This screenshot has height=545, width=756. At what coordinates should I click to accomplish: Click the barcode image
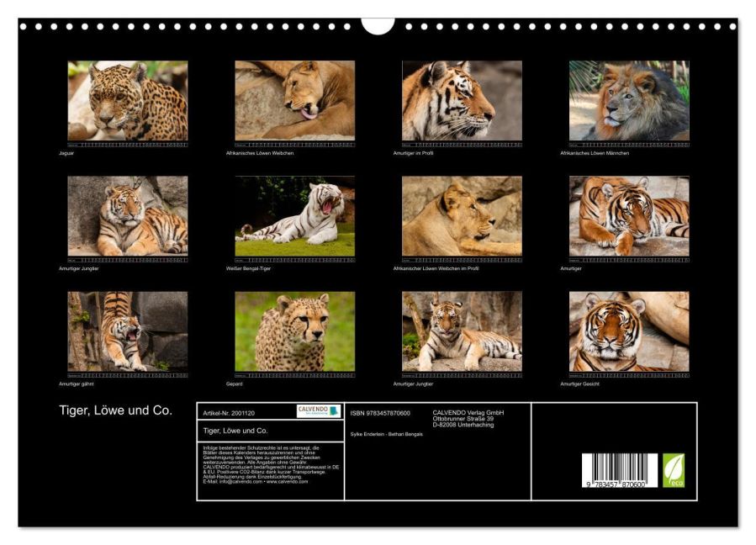point(620,470)
